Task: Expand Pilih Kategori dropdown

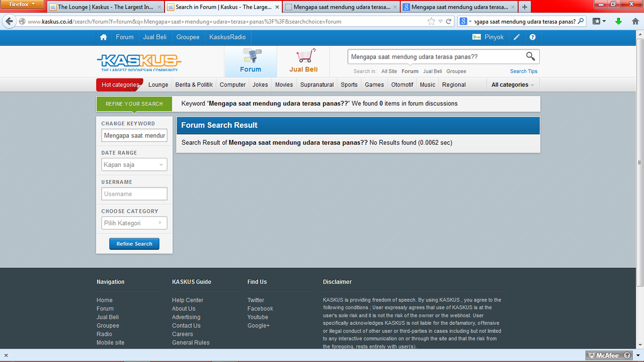Action: [x=134, y=223]
